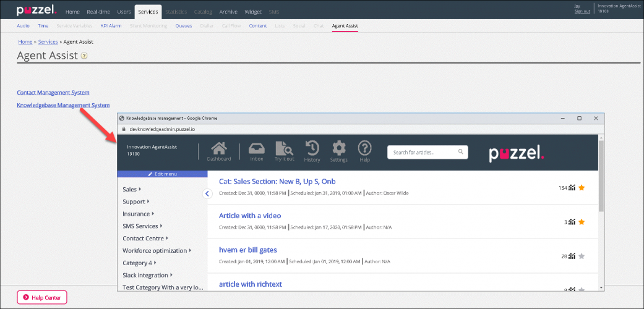The height and width of the screenshot is (309, 644).
Task: Open the Users main menu tab
Action: pyautogui.click(x=124, y=12)
